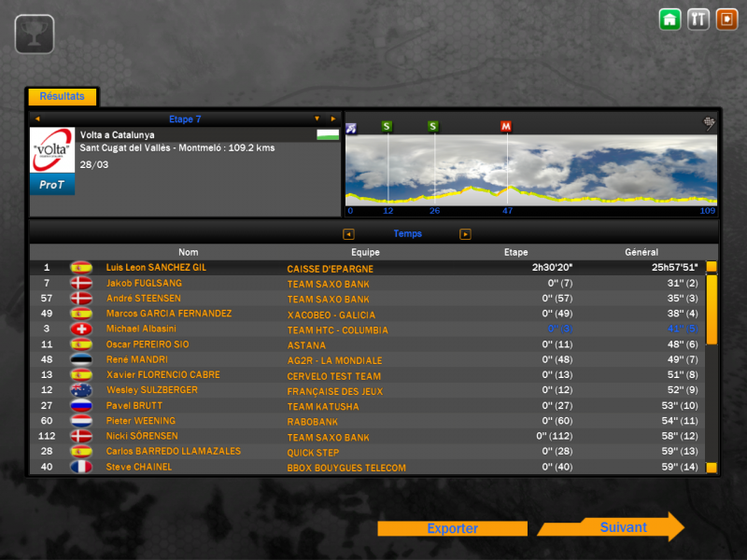Viewport: 747px width, 560px height.
Task: Open team CAISSE D'EPARGNE
Action: (331, 269)
